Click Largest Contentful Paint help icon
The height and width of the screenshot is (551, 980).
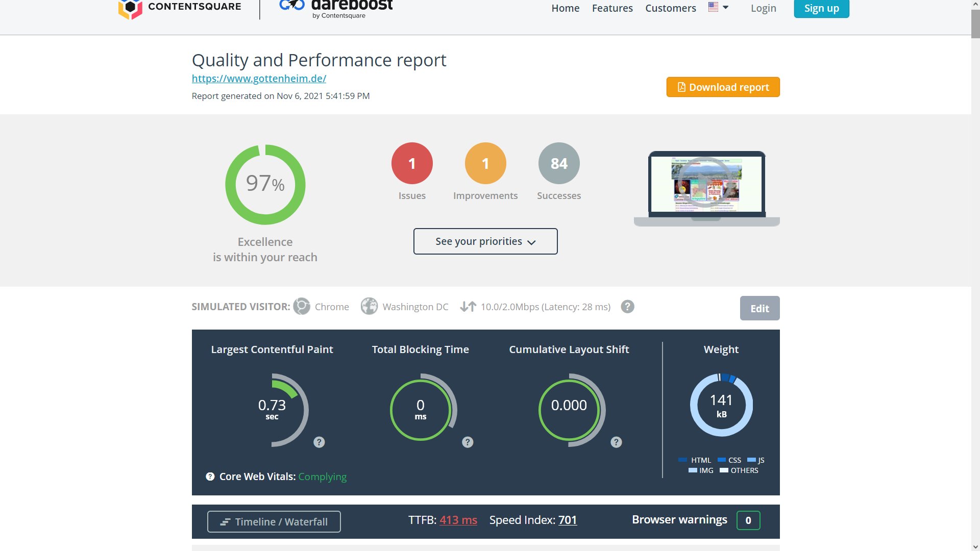pos(319,442)
